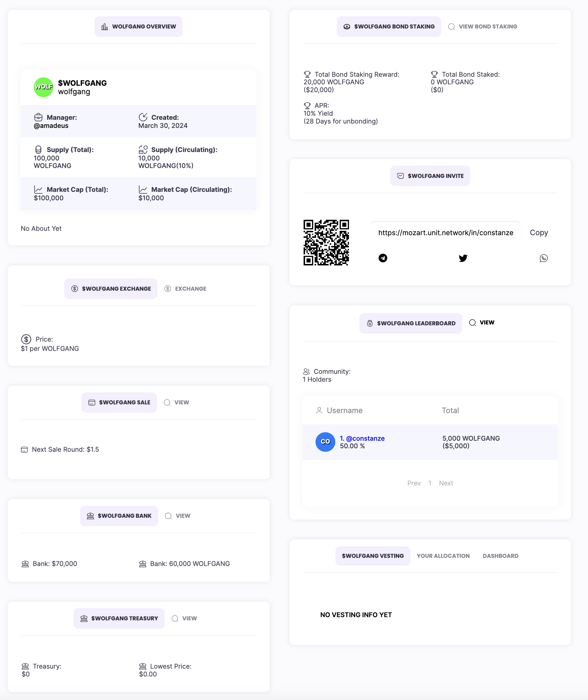Click the green WOLF token avatar
Image resolution: width=588 pixels, height=700 pixels.
click(x=43, y=87)
